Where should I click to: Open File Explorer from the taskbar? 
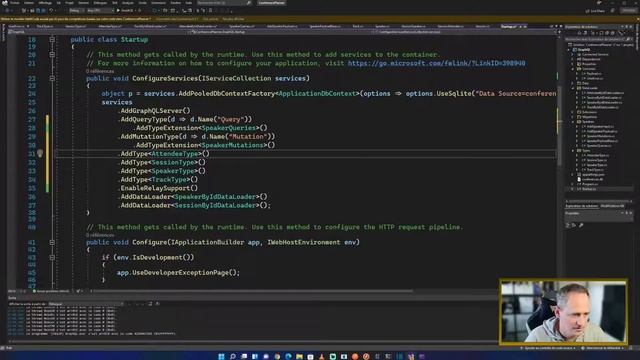pyautogui.click(x=299, y=356)
